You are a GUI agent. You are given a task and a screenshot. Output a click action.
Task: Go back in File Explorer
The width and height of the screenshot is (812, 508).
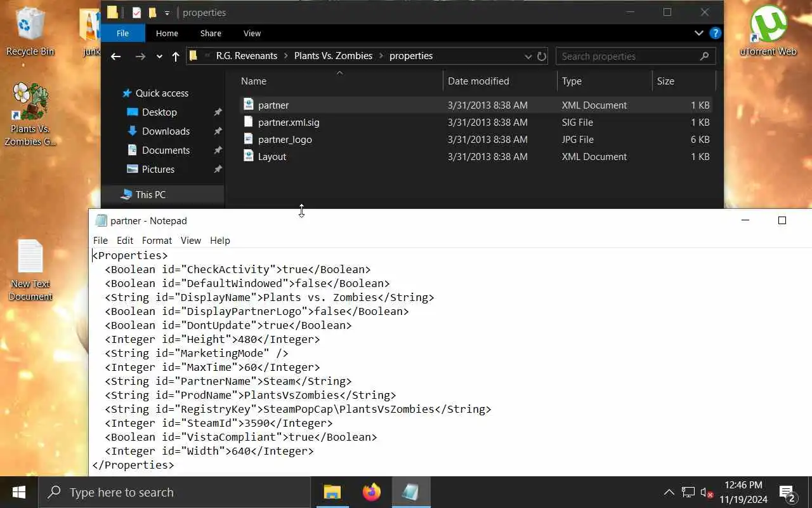pyautogui.click(x=115, y=57)
